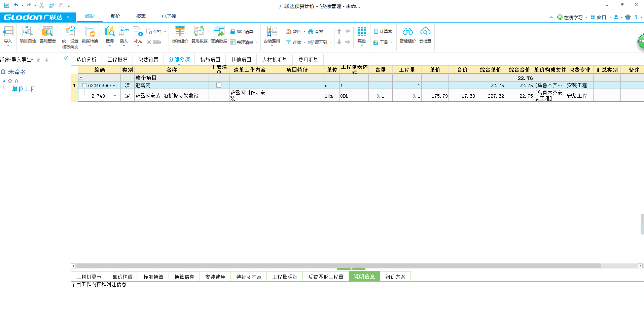This screenshot has height=318, width=644.
Task: Open the 过滤 filter dropdown
Action: [305, 42]
